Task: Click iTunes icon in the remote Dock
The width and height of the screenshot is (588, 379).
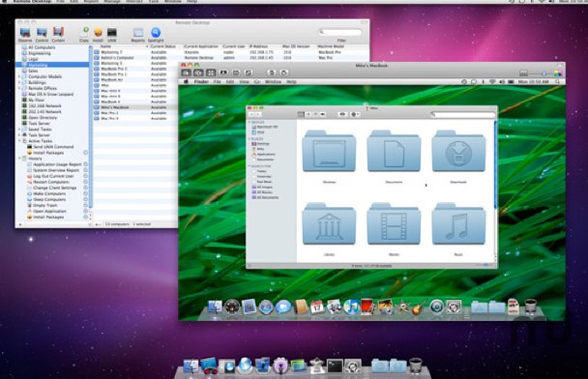Action: pos(351,307)
